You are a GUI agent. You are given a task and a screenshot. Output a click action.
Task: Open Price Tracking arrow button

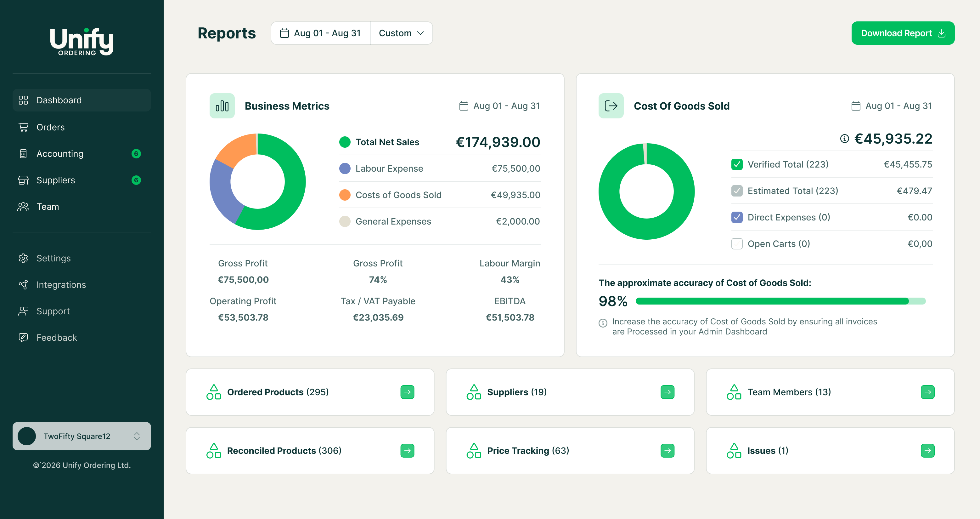pos(667,450)
